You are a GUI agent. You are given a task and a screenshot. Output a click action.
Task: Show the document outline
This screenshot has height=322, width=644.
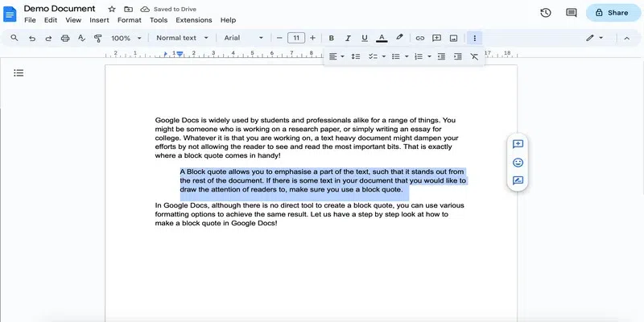pyautogui.click(x=19, y=73)
